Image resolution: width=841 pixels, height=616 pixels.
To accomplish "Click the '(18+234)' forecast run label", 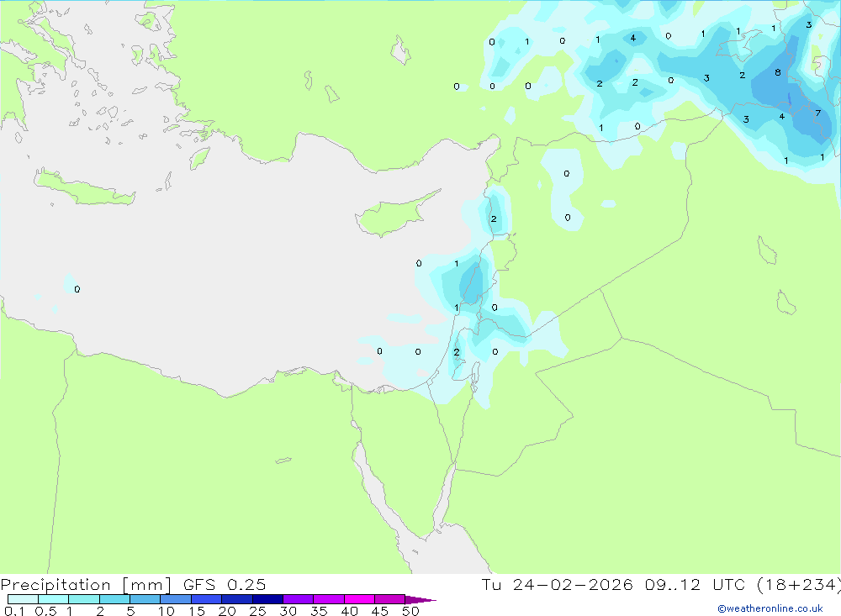I will pyautogui.click(x=799, y=584).
